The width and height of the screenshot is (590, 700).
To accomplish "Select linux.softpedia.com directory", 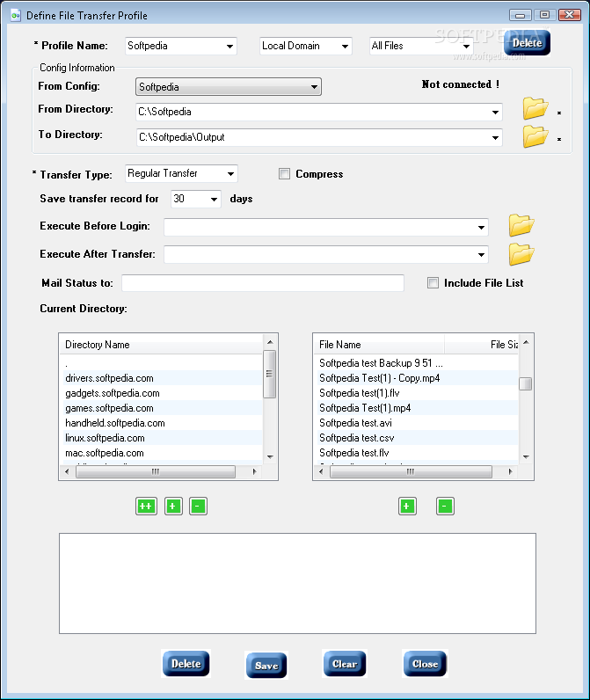I will click(161, 438).
